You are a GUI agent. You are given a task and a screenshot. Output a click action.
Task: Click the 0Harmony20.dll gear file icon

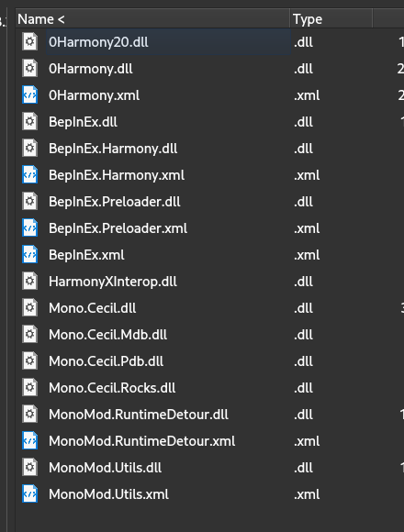[30, 42]
